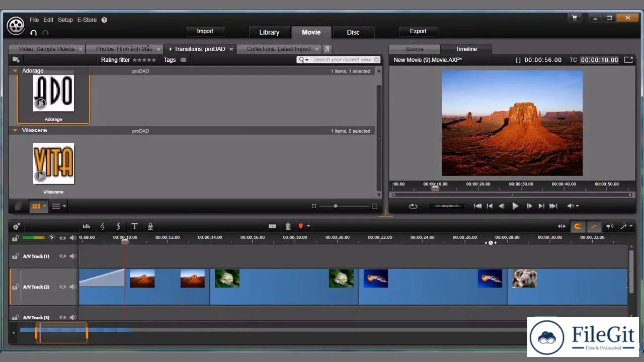Click the Import button
Viewport: 644px width, 362px height.
tap(205, 31)
